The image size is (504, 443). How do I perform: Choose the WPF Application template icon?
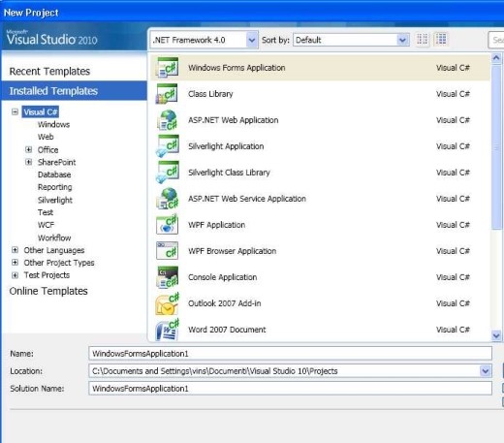(x=167, y=225)
